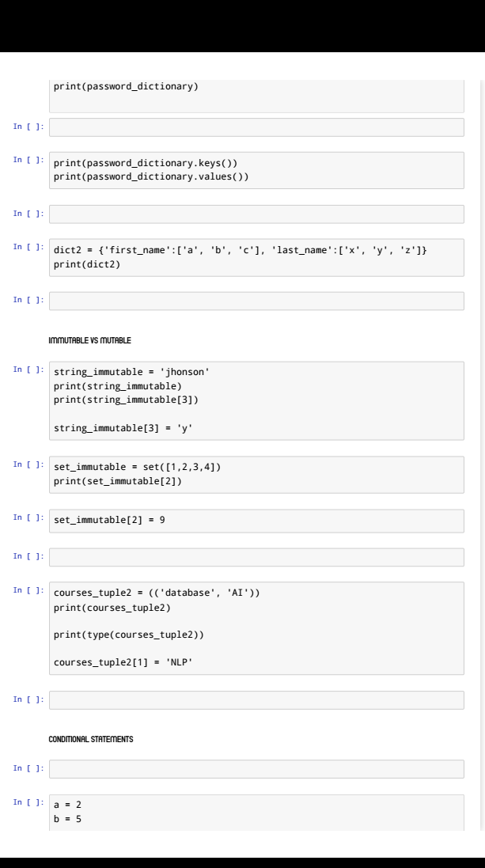The width and height of the screenshot is (485, 868).
Task: Click the dict2 first_name definition cell
Action: 256,257
